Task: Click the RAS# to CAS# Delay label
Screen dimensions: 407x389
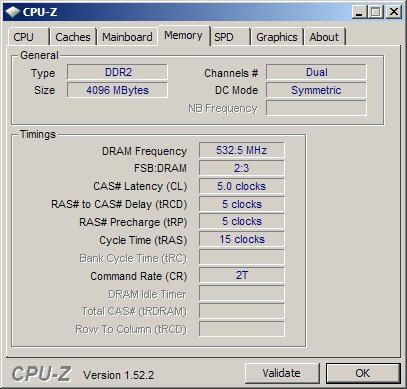Action: tap(119, 204)
